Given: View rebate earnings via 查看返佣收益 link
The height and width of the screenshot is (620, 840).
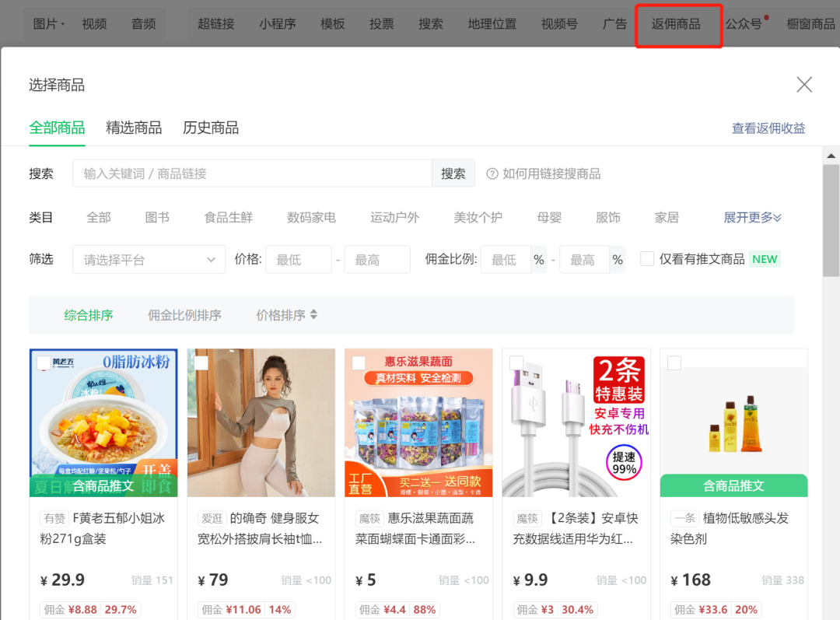Looking at the screenshot, I should coord(768,128).
